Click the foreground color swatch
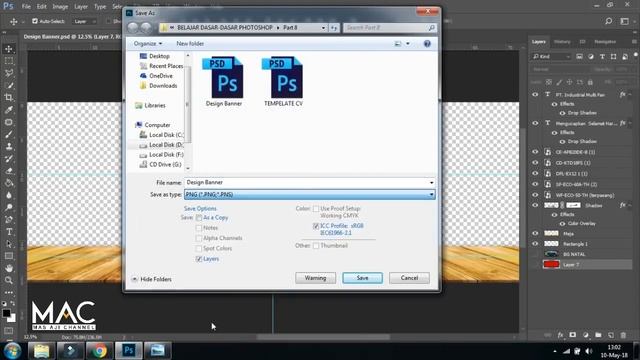Image resolution: width=640 pixels, height=360 pixels. (x=6, y=313)
